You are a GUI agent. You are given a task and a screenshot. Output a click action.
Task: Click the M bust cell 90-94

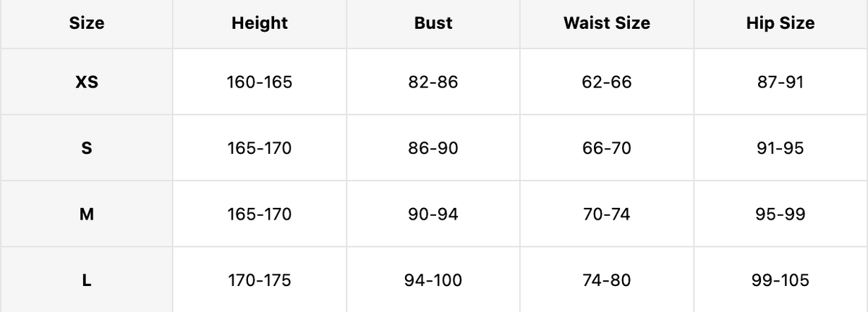pyautogui.click(x=433, y=214)
